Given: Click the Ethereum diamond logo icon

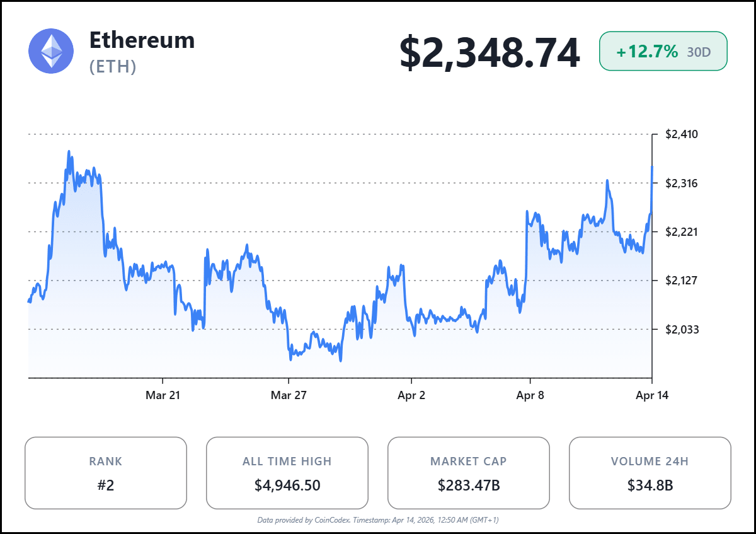Looking at the screenshot, I should click(x=51, y=51).
